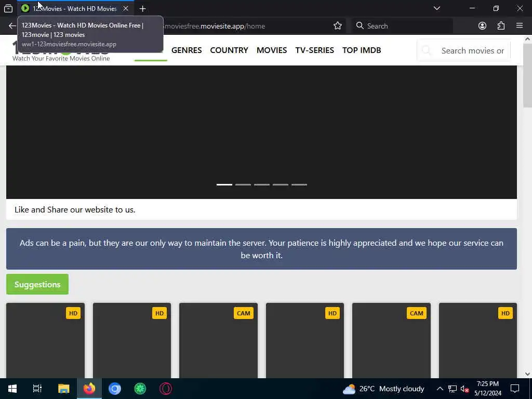Click the muted volume tray icon
This screenshot has height=399, width=532.
pos(464,389)
